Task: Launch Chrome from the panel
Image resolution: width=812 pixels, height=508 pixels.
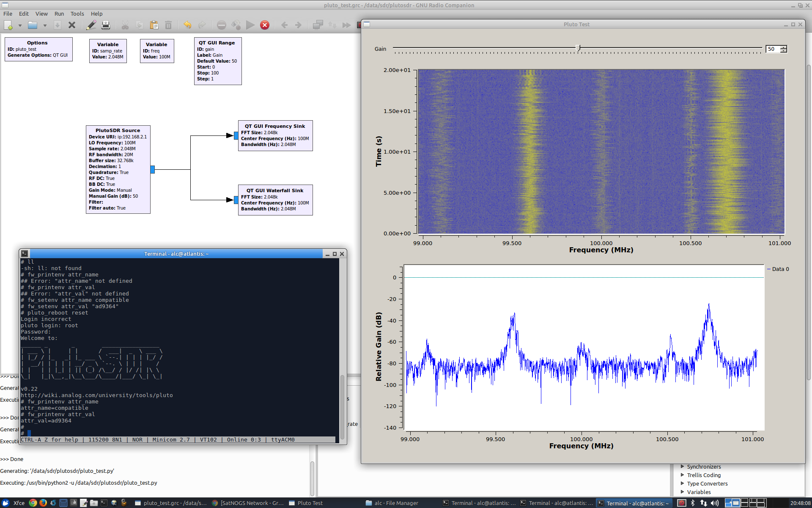Action: pyautogui.click(x=33, y=503)
